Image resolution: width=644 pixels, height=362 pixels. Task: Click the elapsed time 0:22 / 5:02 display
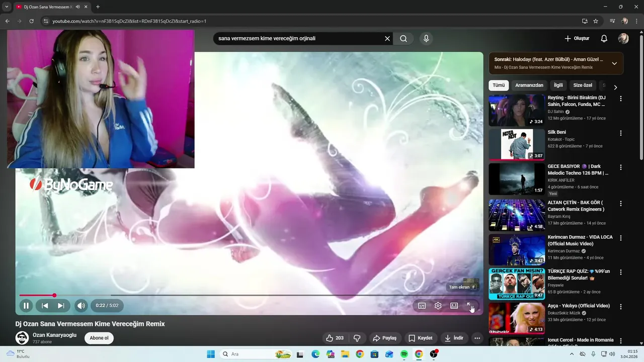[107, 305]
